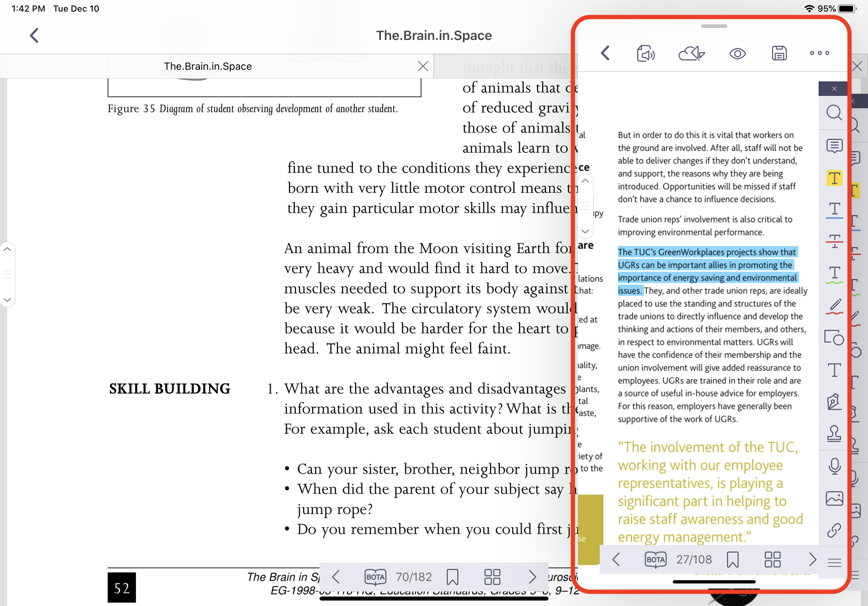Go to next page in slide-over document
Viewport: 868px width, 606px height.
coord(812,559)
